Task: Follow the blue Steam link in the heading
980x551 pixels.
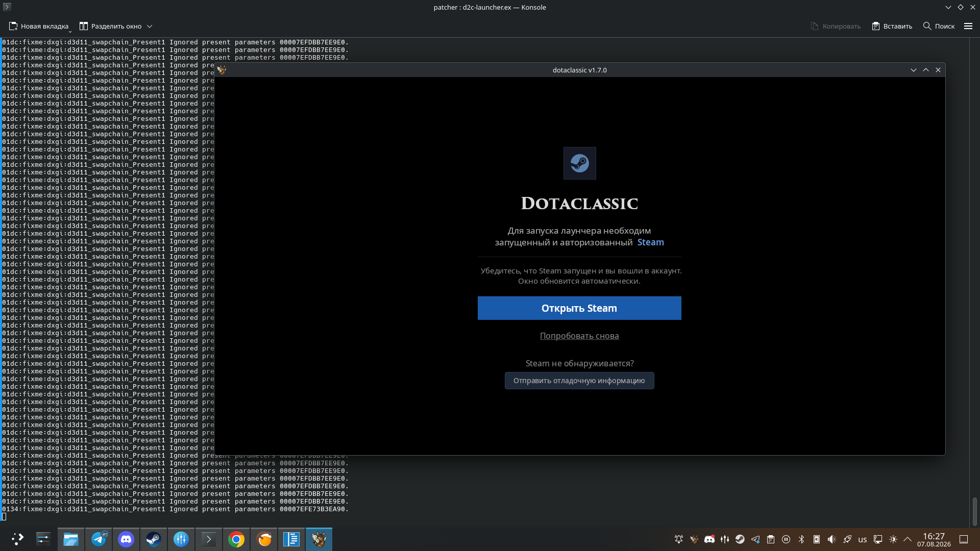Action: click(650, 242)
